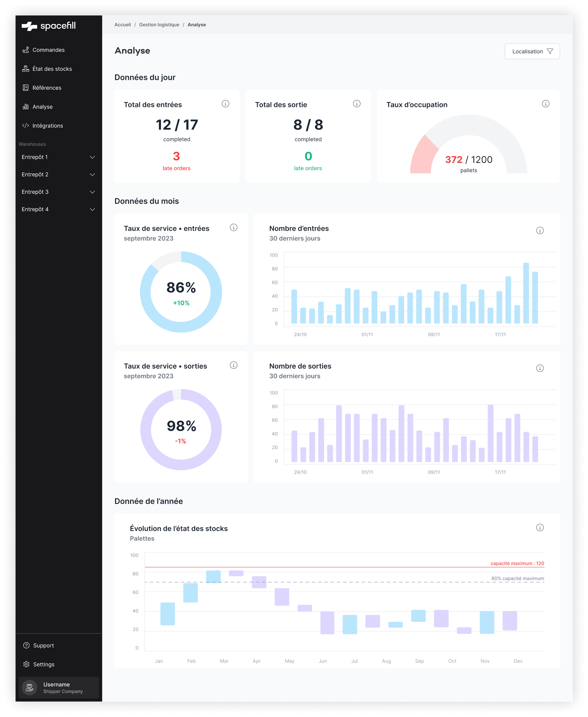This screenshot has height=717, width=588.
Task: Click the '12 / 17' completed value
Action: click(x=176, y=125)
